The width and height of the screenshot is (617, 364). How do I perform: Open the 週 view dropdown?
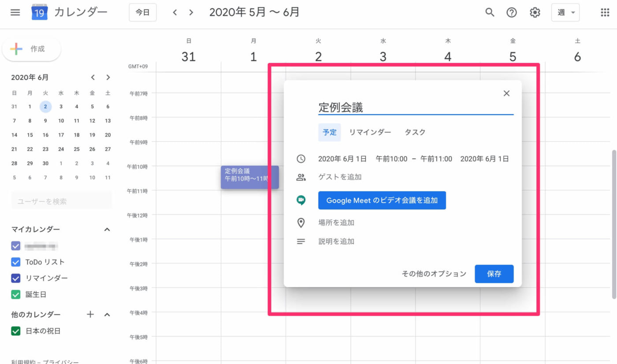tap(565, 12)
